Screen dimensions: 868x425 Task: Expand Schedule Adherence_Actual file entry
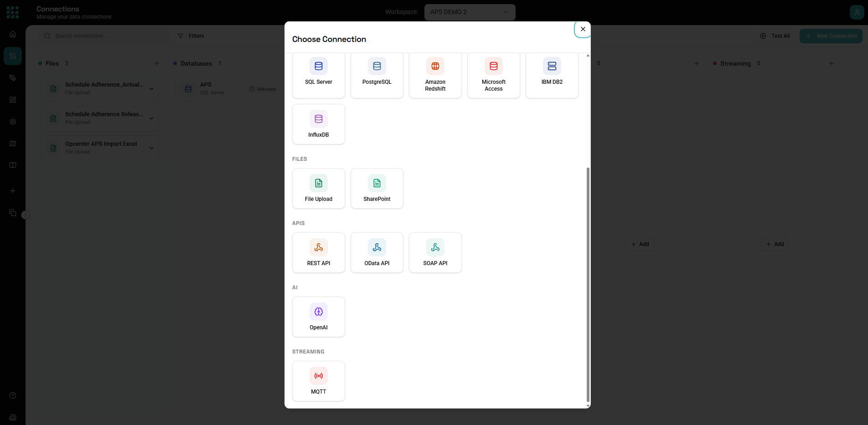pyautogui.click(x=151, y=89)
